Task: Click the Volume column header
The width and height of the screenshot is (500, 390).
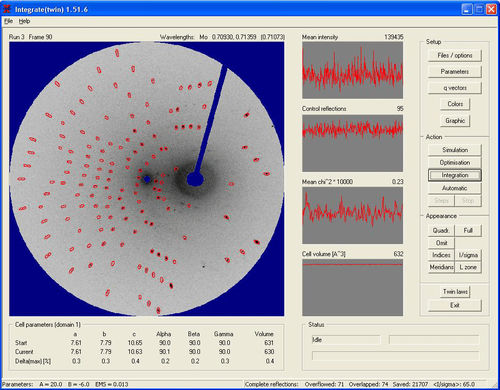Action: [264, 334]
